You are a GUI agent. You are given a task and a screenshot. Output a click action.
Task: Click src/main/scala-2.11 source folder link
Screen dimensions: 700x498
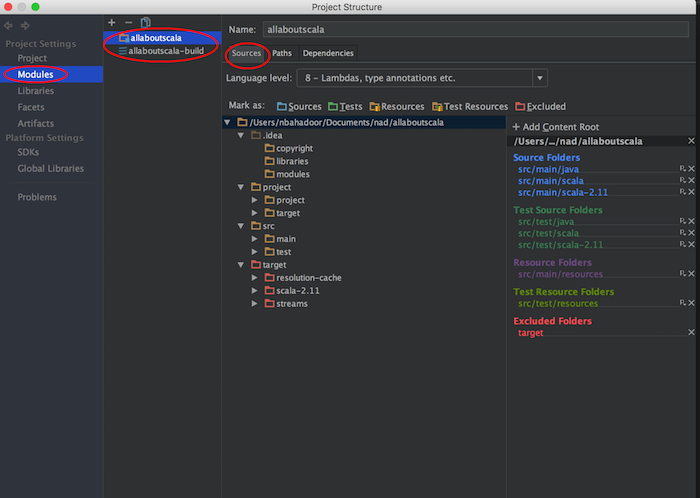(562, 192)
